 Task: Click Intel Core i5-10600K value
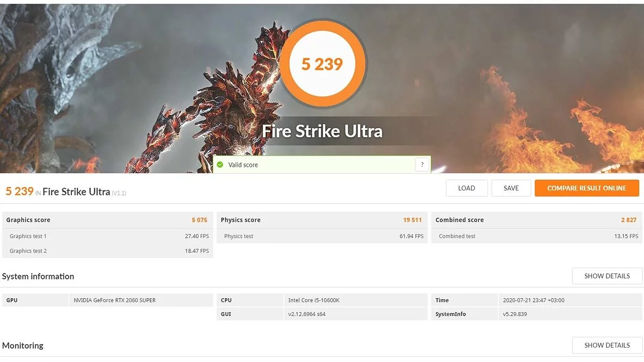point(314,300)
